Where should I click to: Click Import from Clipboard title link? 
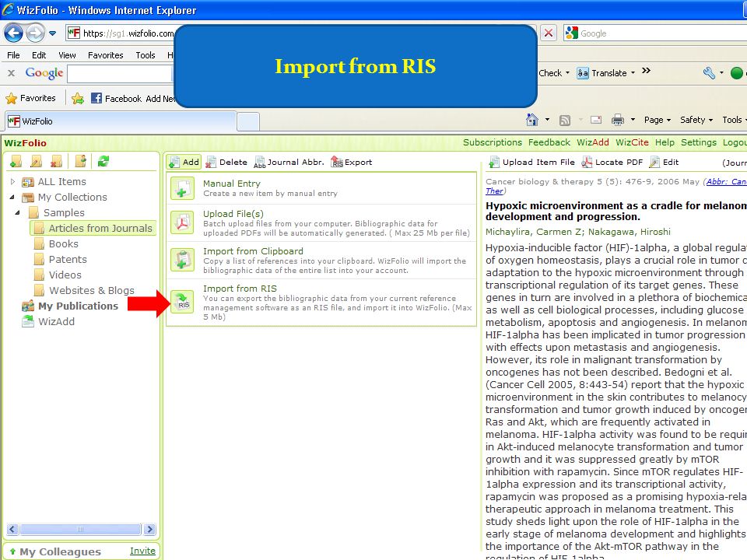253,251
